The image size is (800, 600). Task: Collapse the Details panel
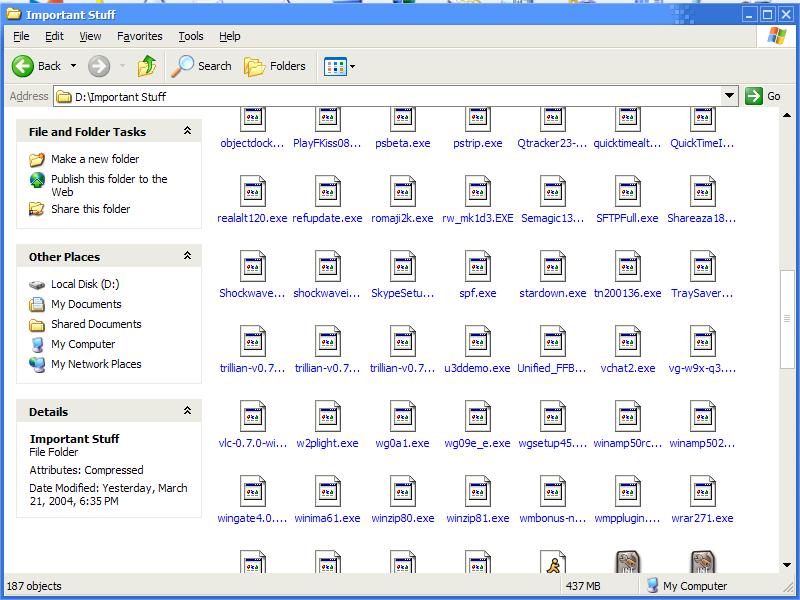[187, 411]
